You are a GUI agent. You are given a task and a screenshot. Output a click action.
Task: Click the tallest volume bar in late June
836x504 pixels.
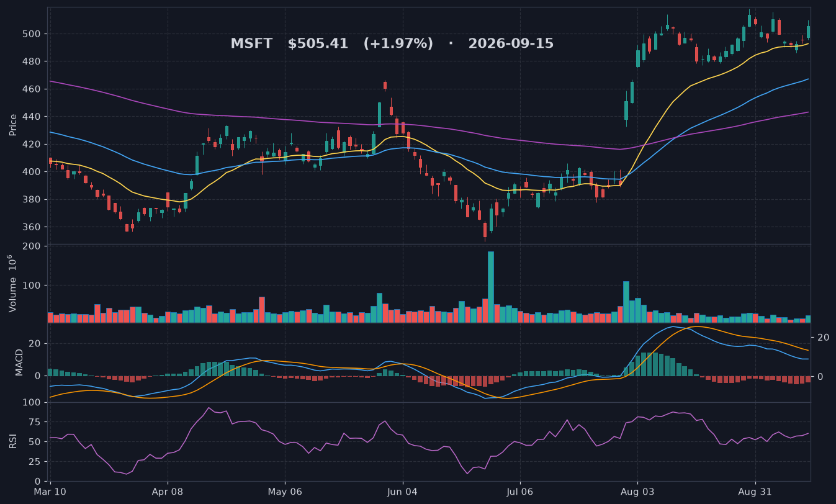[x=491, y=287]
